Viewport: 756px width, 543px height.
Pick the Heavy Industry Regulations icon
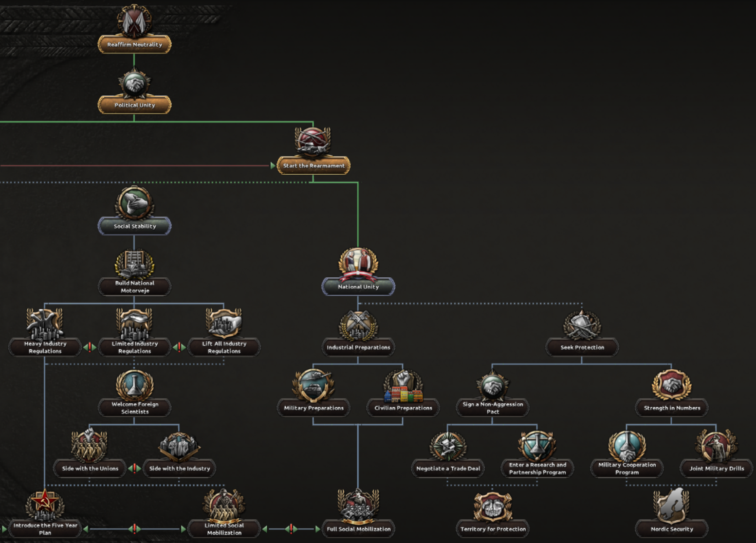45,324
